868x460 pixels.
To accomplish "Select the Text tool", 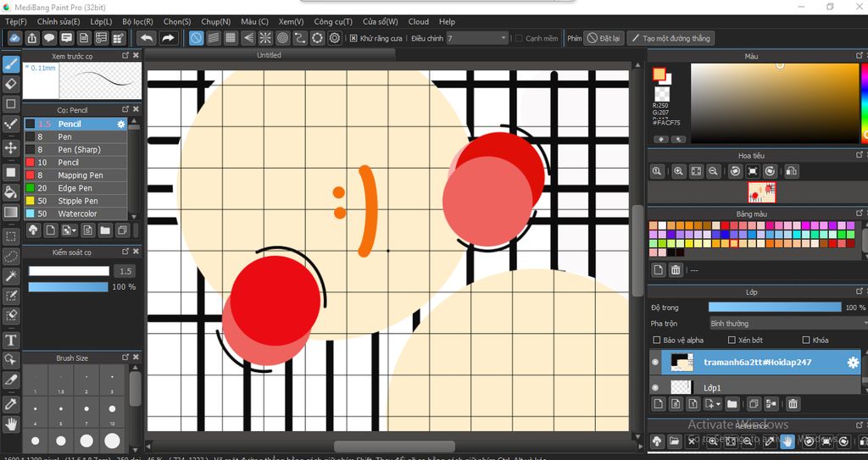I will pyautogui.click(x=10, y=340).
